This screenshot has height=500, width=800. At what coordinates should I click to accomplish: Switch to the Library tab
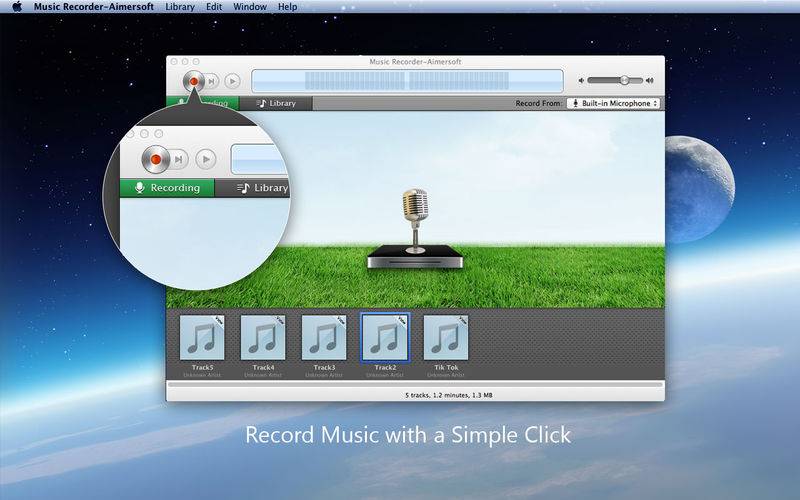coord(276,103)
